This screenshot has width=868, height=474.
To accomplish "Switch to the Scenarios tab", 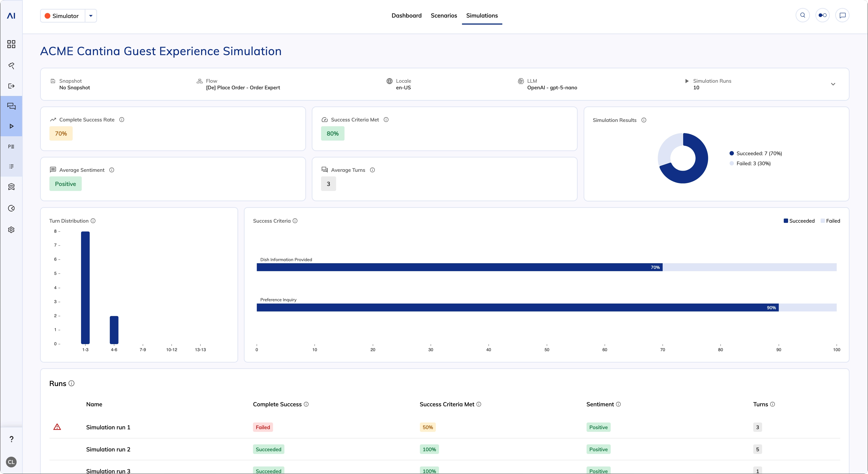I will [444, 15].
